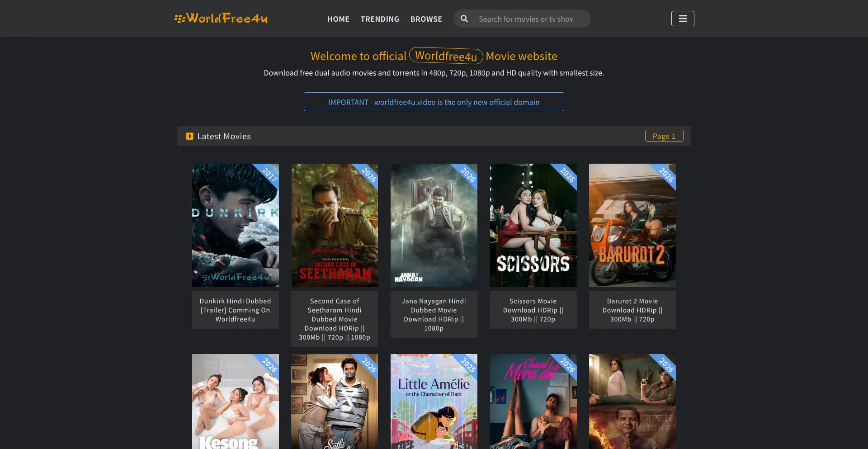Click the Dunkirk Hindi Dubbed title link
The image size is (868, 449).
pyautogui.click(x=236, y=310)
